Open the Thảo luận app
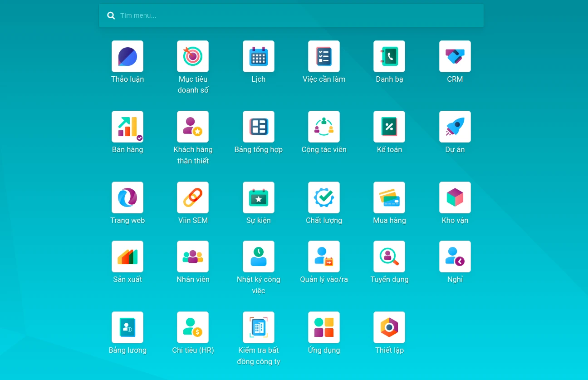The image size is (588, 380). [x=127, y=57]
